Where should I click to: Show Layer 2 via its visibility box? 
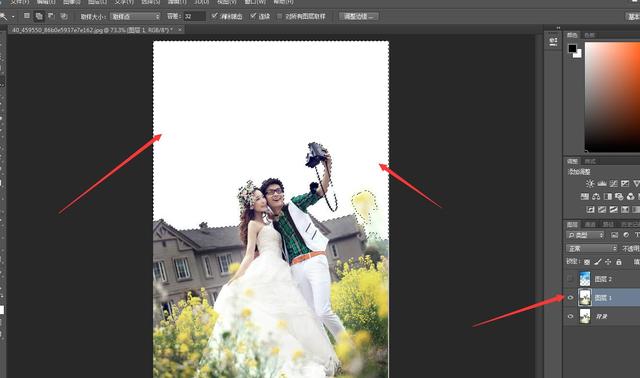pos(570,279)
